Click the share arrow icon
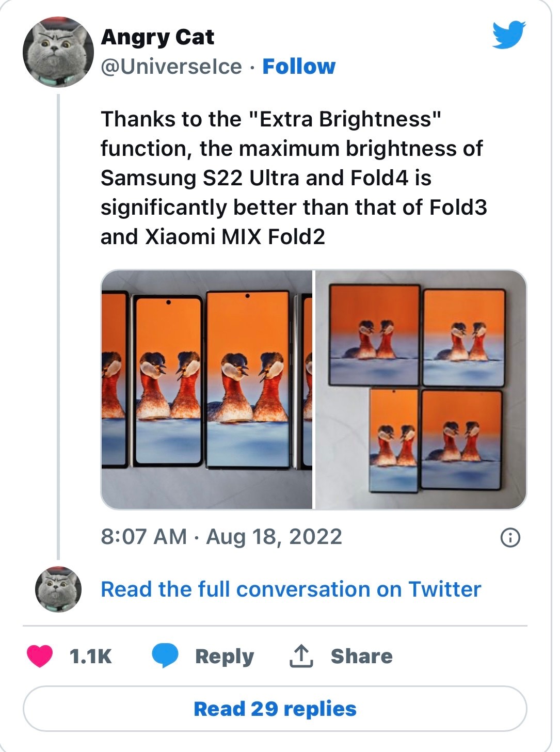560x752 pixels. tap(301, 656)
